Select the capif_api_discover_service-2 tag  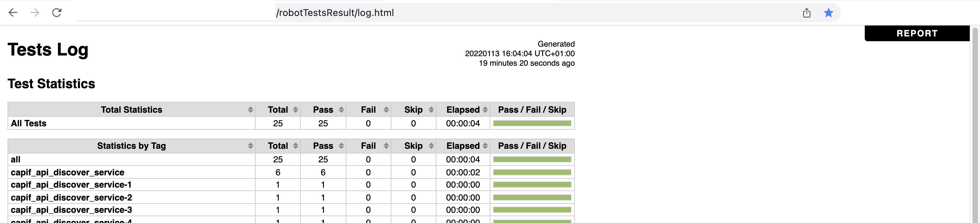coord(71,197)
